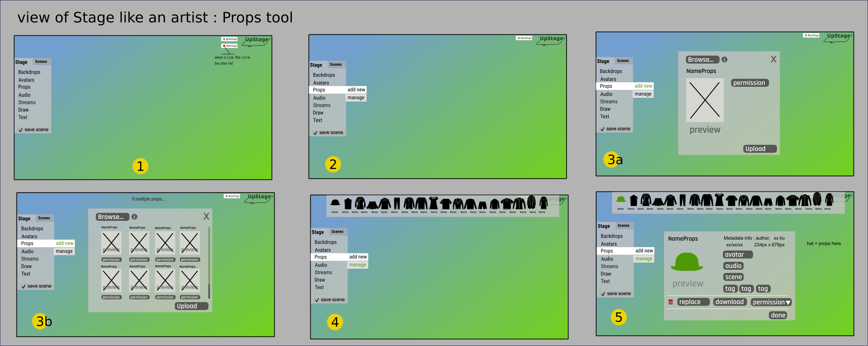Tick save scene in panel 5
868x346 pixels.
pos(616,293)
